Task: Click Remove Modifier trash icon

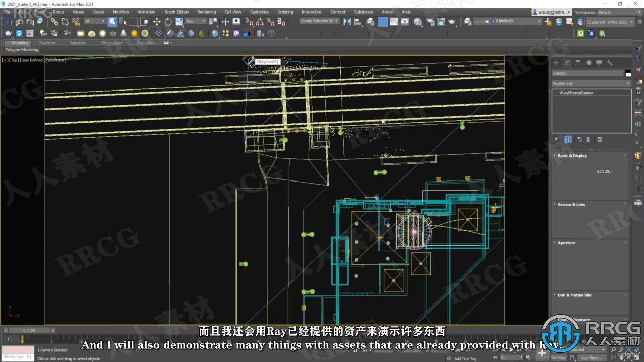Action: [588, 139]
